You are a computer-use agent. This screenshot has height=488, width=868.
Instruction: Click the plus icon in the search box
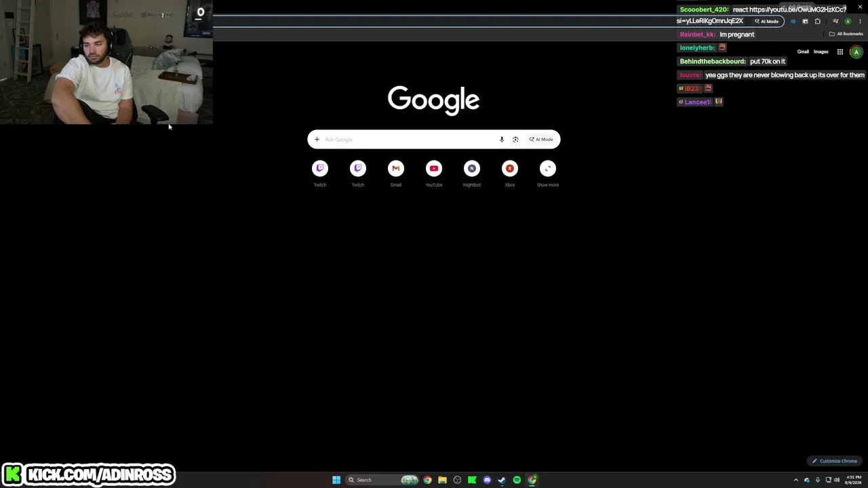pyautogui.click(x=317, y=140)
